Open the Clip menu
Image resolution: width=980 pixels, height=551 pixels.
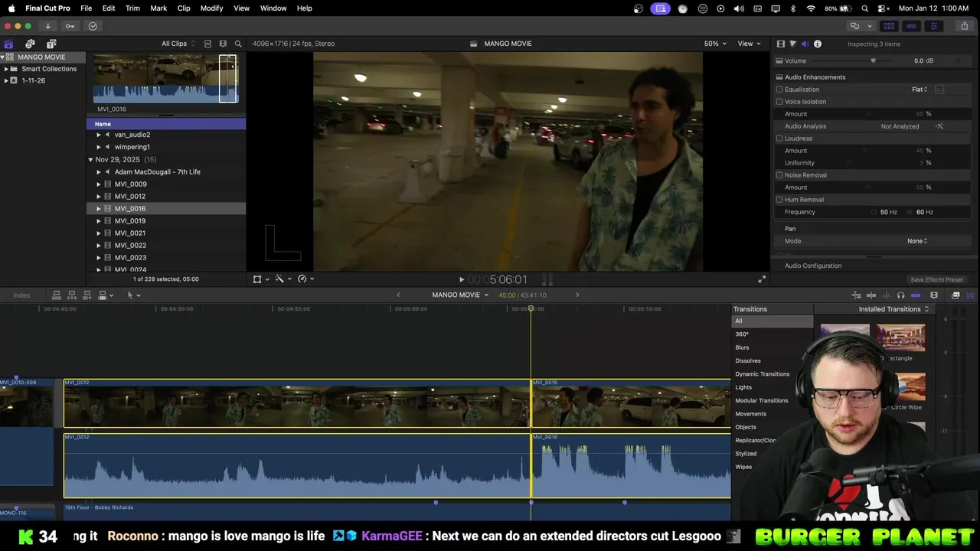point(184,8)
